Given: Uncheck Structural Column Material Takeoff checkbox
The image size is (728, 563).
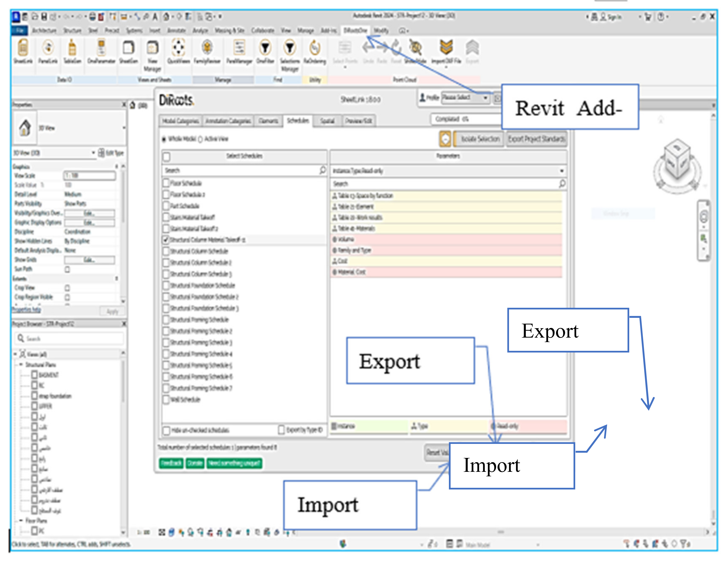Looking at the screenshot, I should [x=166, y=239].
